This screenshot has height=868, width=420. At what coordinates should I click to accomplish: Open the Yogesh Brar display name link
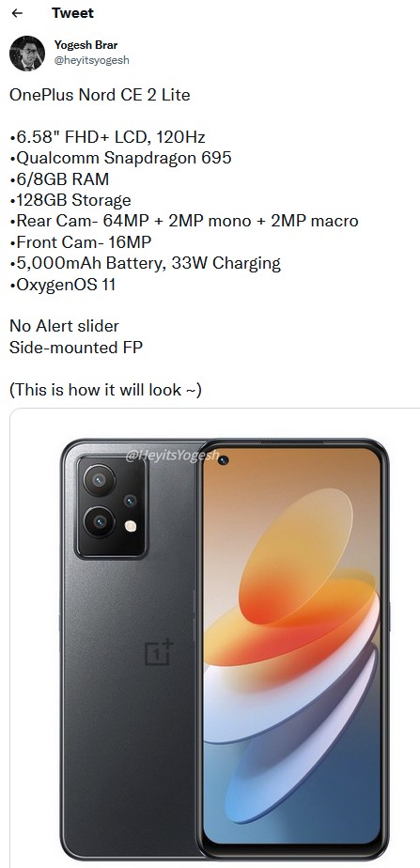86,45
